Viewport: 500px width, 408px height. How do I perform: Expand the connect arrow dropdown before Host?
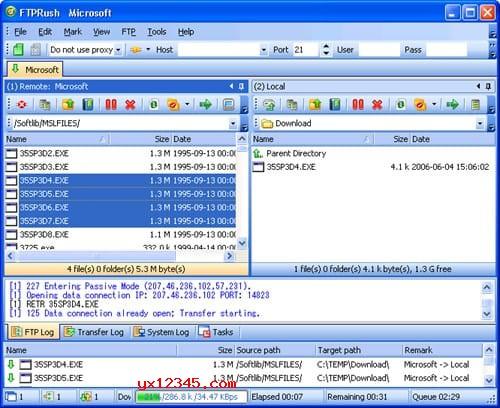click(148, 50)
